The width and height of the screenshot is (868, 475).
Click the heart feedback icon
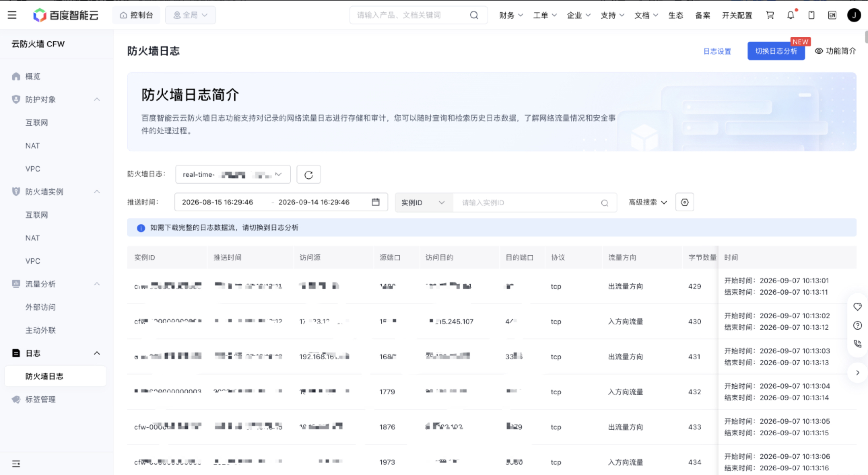[858, 306]
